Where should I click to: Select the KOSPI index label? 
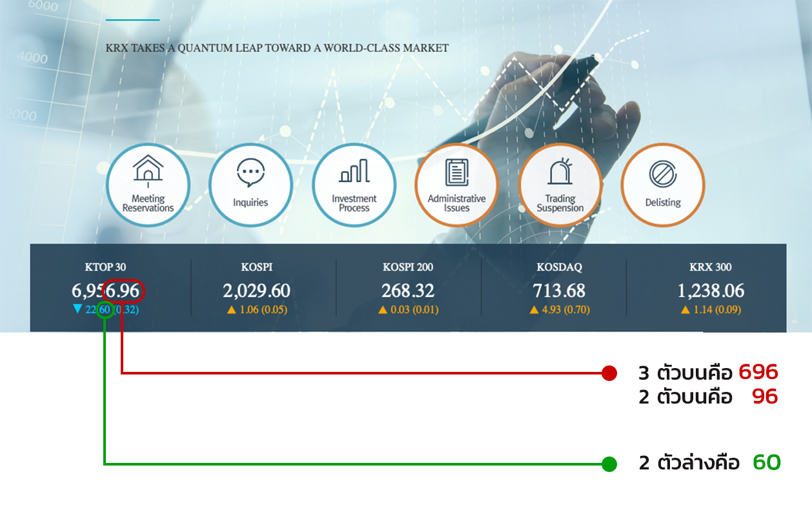click(x=257, y=267)
